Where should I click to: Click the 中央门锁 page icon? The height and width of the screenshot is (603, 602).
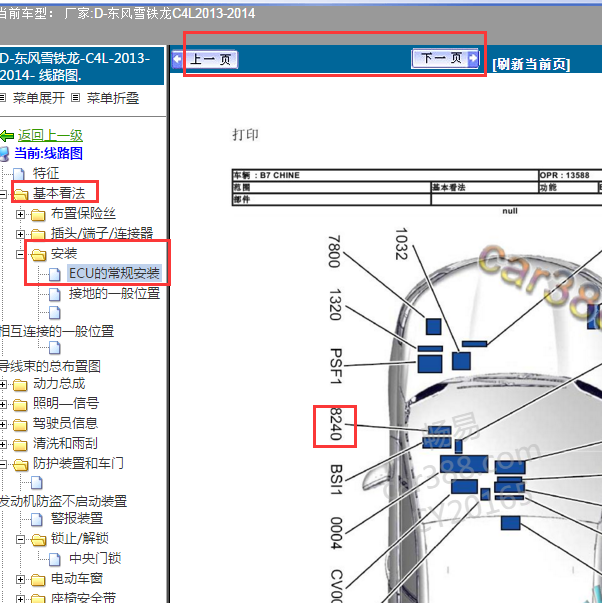coord(55,559)
